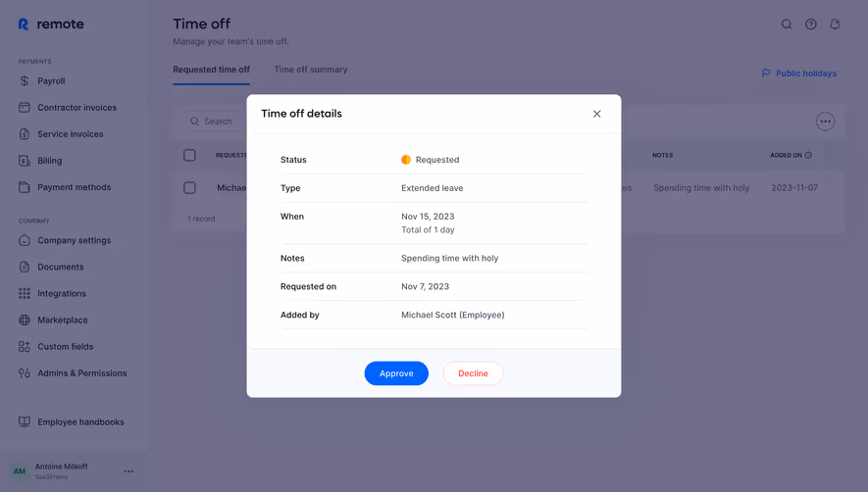Viewport: 868px width, 492px height.
Task: Open Custom fields in the sidebar
Action: click(x=66, y=346)
